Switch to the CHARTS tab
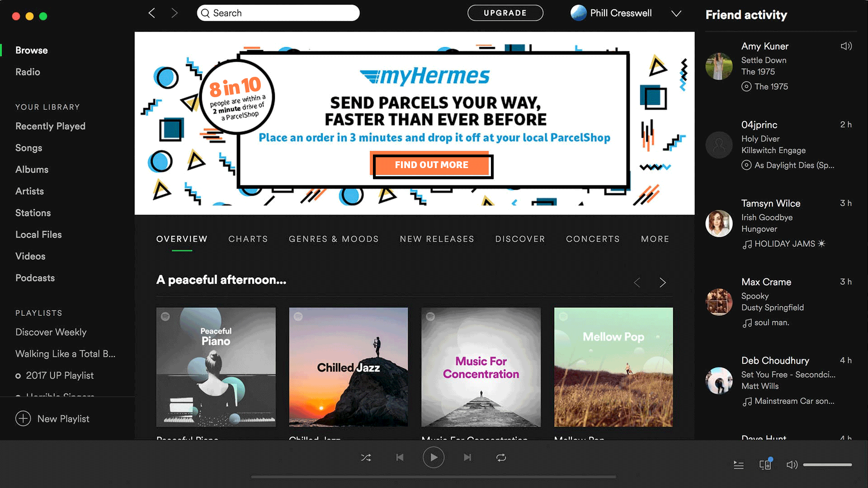 (248, 239)
